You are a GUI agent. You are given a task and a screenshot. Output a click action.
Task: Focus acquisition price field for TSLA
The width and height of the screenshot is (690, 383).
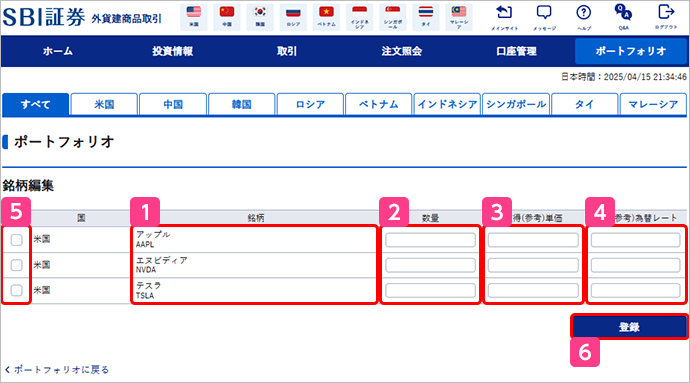pos(533,291)
